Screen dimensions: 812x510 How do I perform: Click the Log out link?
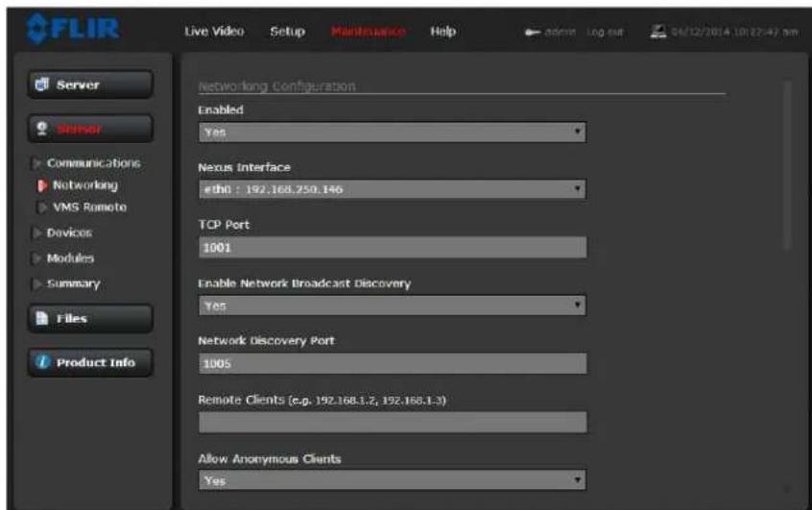605,32
